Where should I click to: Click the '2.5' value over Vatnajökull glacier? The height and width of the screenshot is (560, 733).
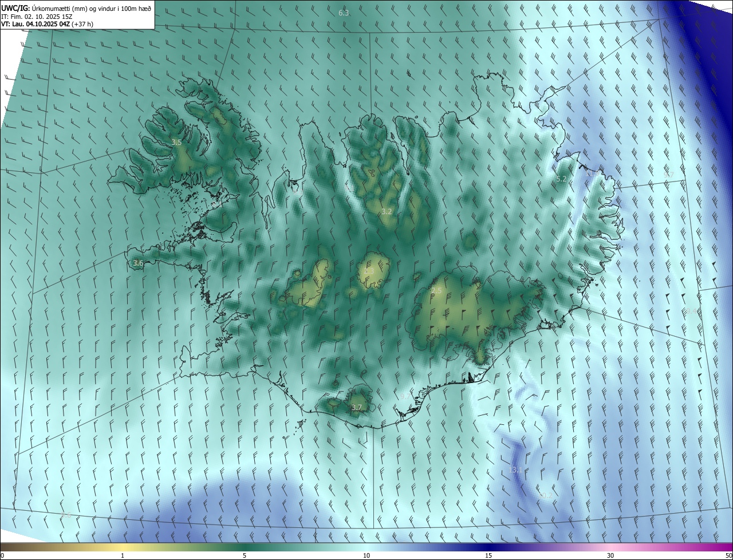coord(436,291)
